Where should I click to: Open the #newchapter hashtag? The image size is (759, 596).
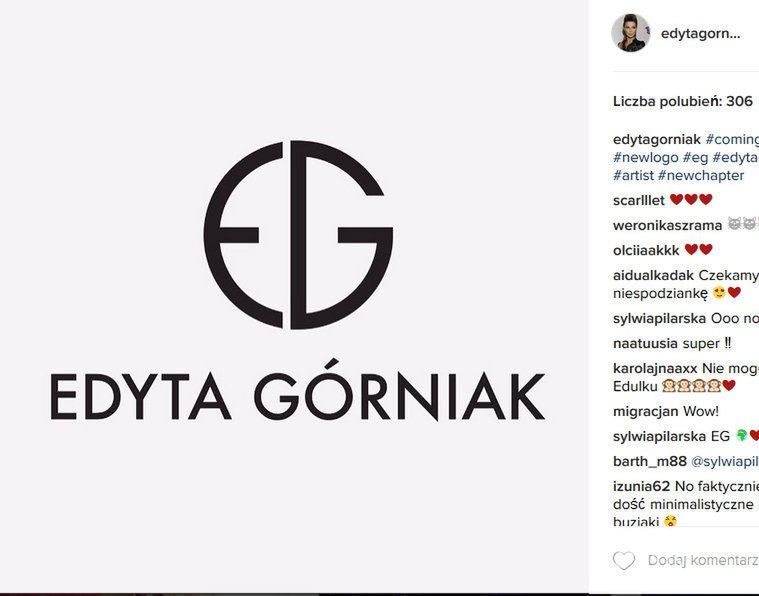click(701, 175)
